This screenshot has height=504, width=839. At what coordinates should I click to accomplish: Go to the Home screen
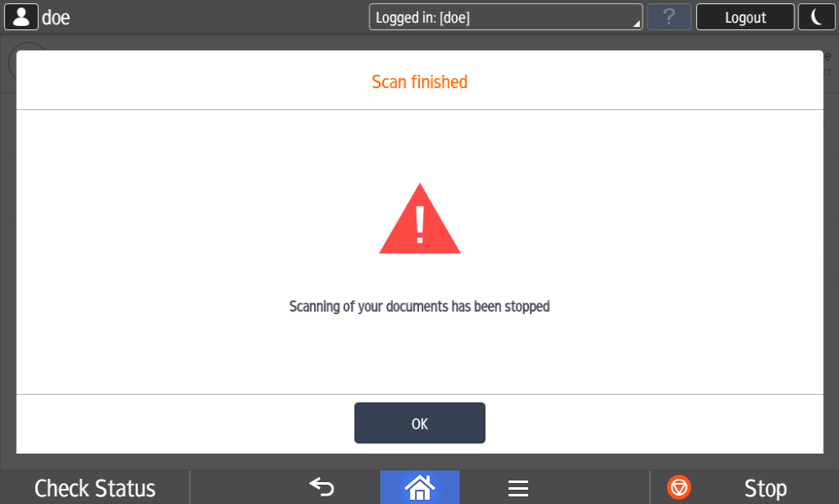click(x=420, y=487)
